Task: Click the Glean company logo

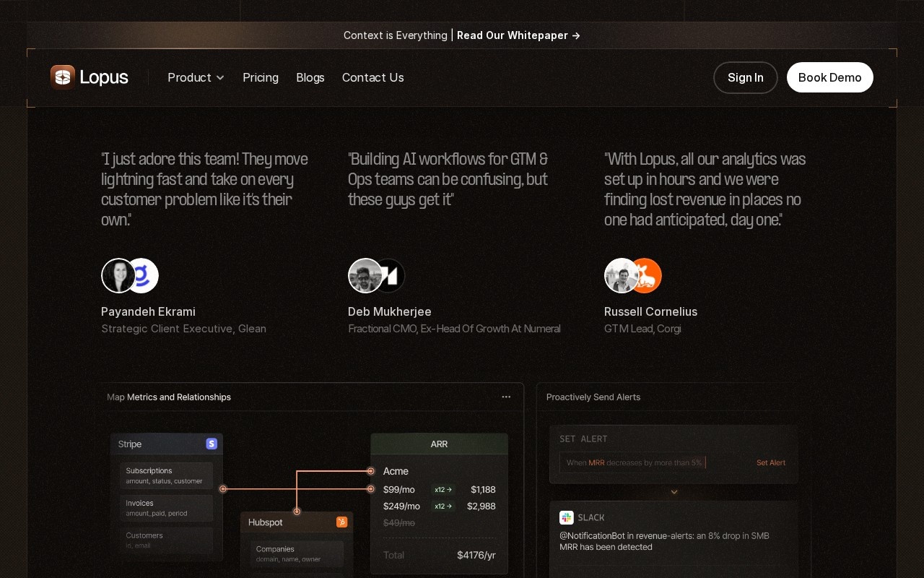Action: pos(143,275)
